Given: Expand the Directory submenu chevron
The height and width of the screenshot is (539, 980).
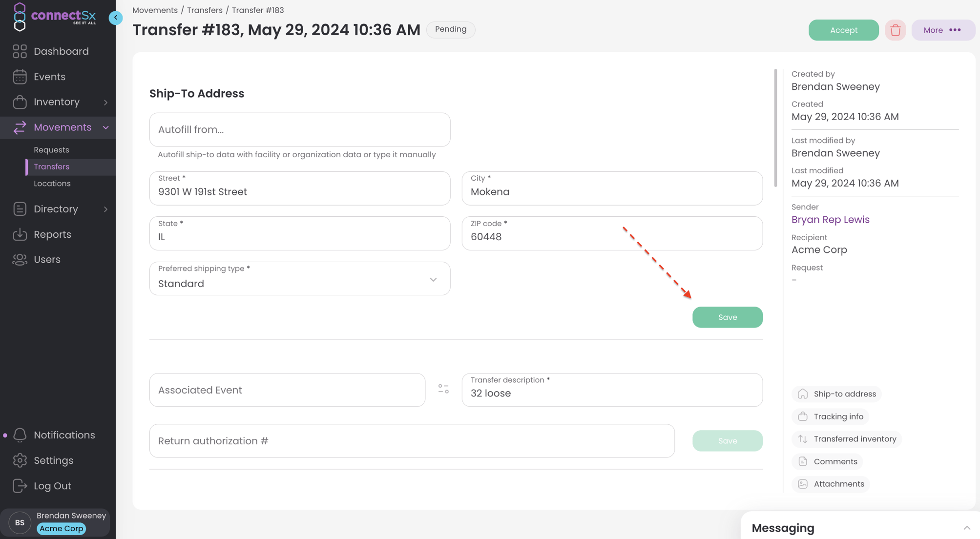Looking at the screenshot, I should (x=105, y=209).
